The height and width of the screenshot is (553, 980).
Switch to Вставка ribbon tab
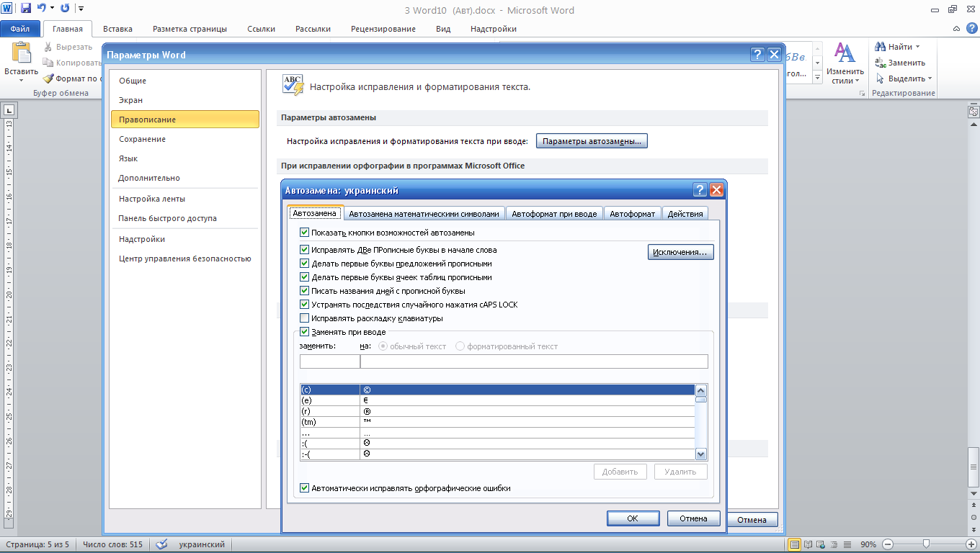point(117,29)
